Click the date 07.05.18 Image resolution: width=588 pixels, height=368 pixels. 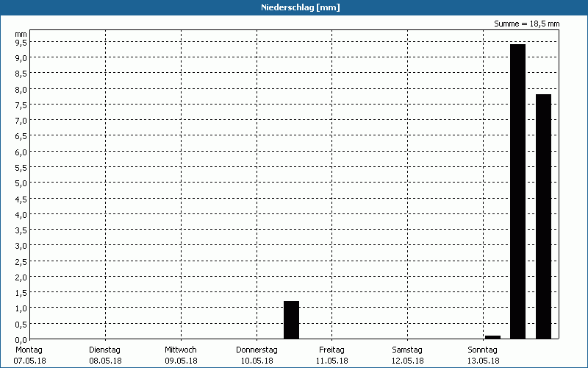29,361
